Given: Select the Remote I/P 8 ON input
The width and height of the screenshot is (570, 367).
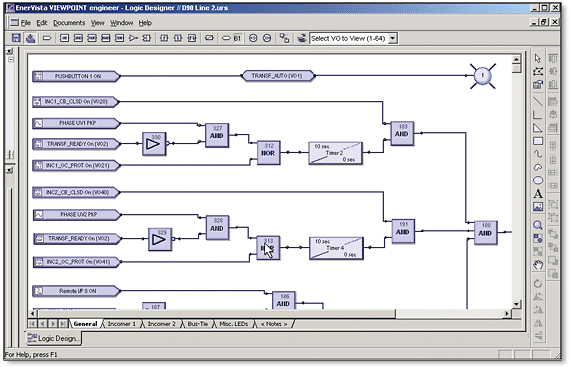Looking at the screenshot, I should 76,291.
